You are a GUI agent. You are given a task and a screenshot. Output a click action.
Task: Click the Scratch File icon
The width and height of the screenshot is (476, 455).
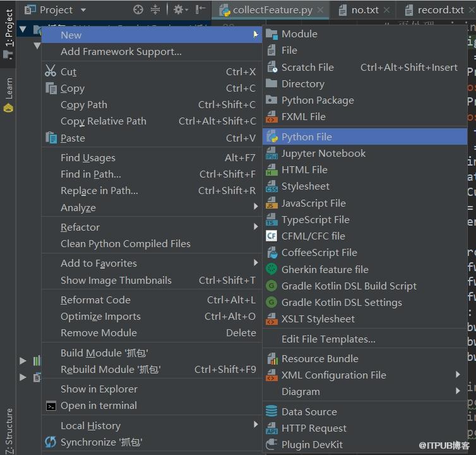point(271,67)
